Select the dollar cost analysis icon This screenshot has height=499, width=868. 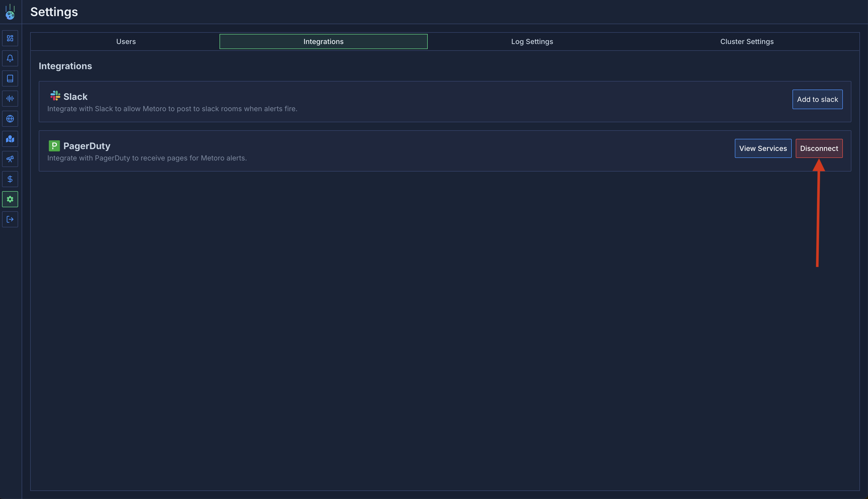click(x=10, y=179)
